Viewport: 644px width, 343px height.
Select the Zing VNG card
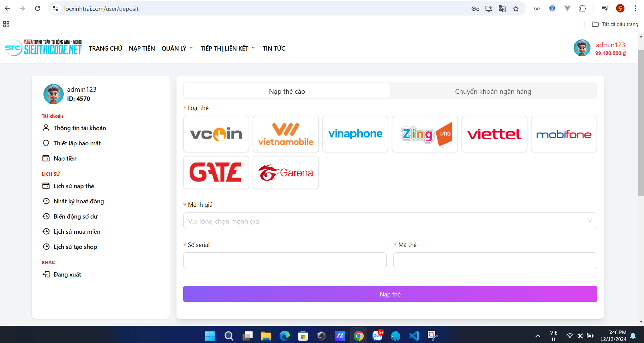tap(425, 134)
